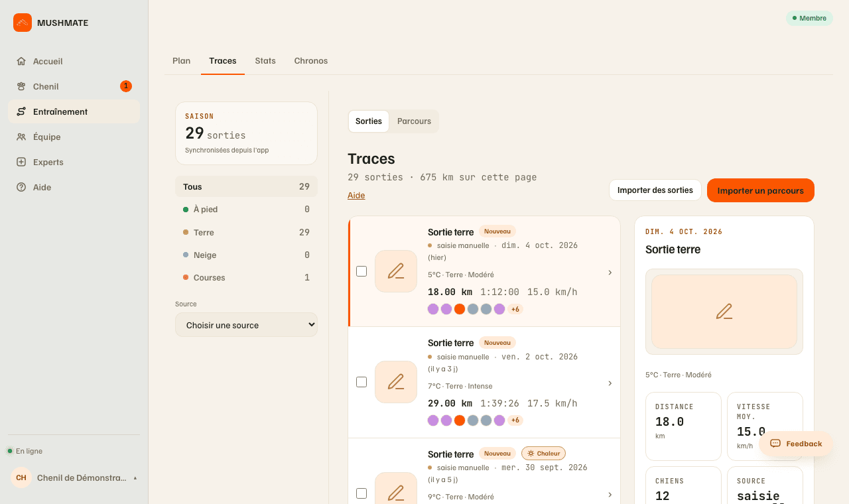This screenshot has height=504, width=849.
Task: Click the Feedback chat bubble icon
Action: coord(775,444)
